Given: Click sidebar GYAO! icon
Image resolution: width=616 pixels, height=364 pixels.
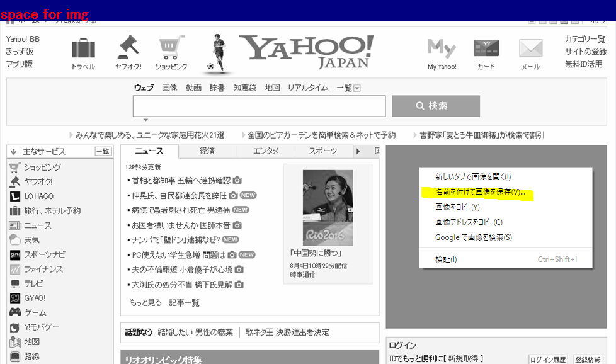Looking at the screenshot, I should (x=14, y=298).
